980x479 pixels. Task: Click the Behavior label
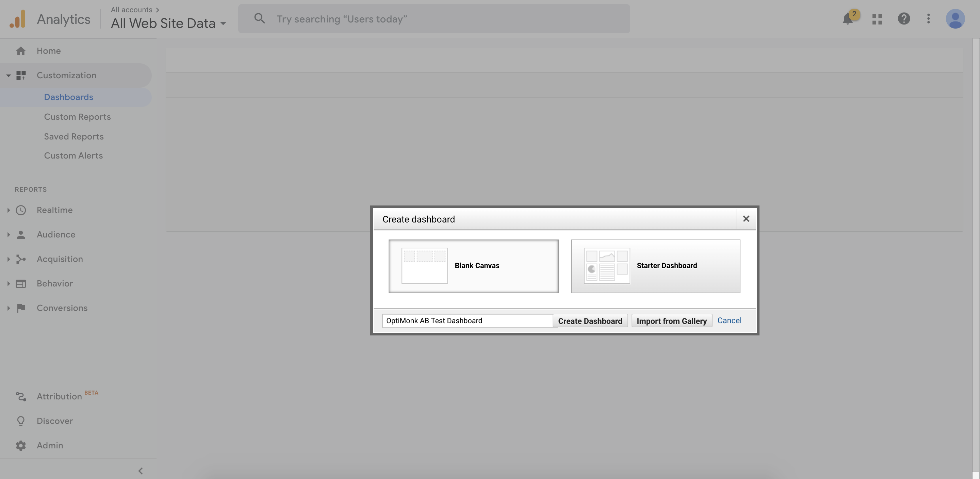(55, 283)
